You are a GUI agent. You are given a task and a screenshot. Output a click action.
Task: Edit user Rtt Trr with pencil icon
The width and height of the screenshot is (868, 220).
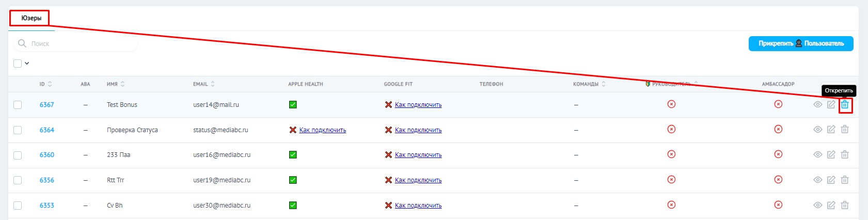click(831, 180)
